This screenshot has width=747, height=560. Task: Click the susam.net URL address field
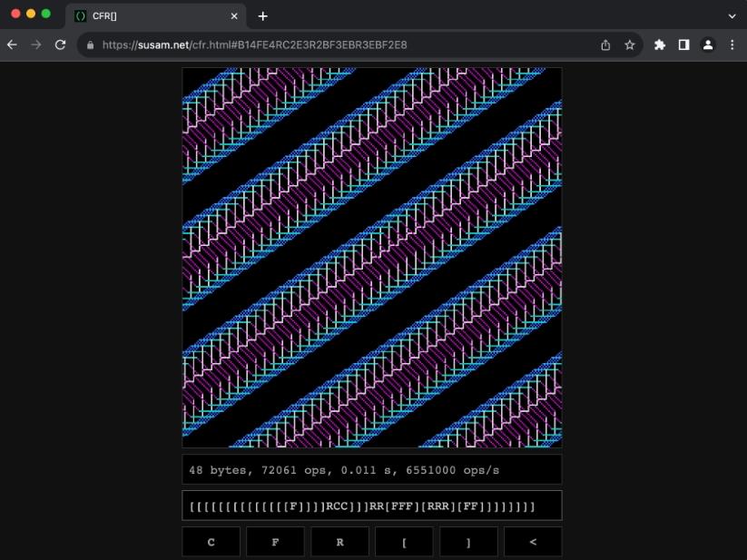[318, 44]
